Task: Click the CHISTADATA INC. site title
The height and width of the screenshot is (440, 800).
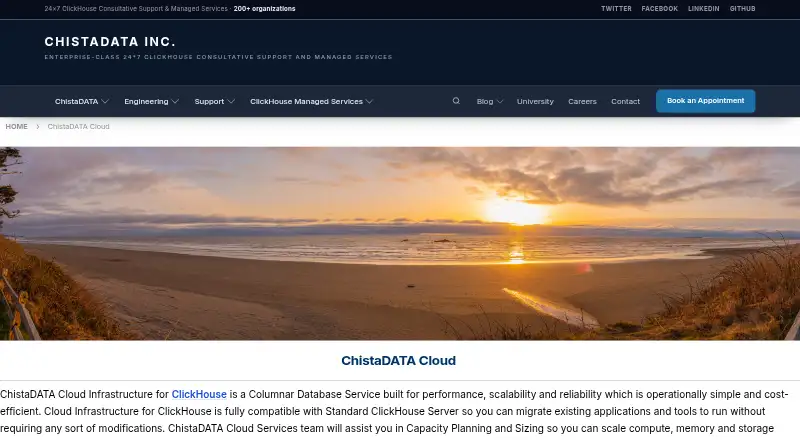Action: 110,42
